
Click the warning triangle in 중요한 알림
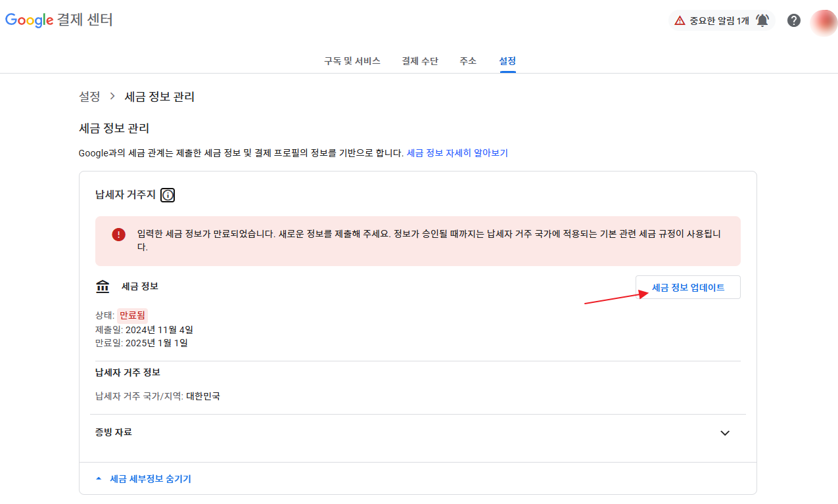(x=680, y=20)
